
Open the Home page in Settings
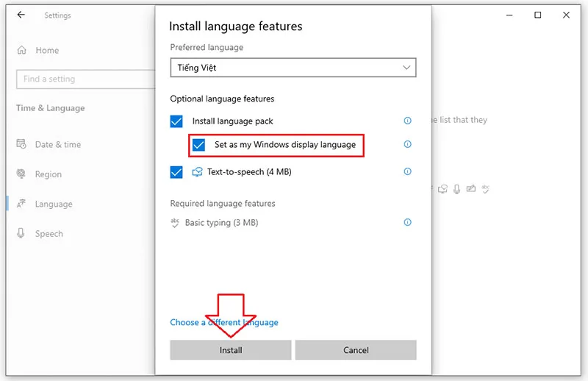(x=37, y=50)
